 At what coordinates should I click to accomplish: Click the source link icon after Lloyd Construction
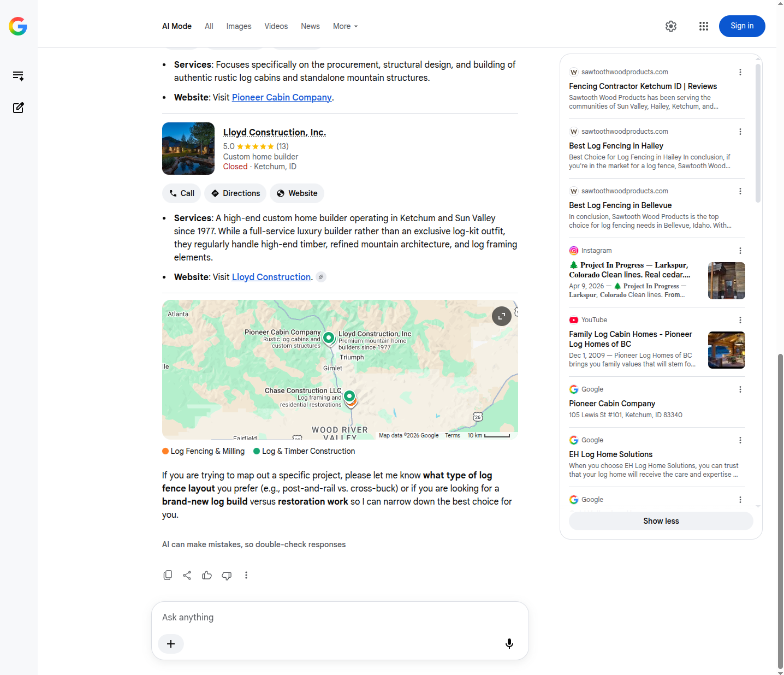click(322, 277)
